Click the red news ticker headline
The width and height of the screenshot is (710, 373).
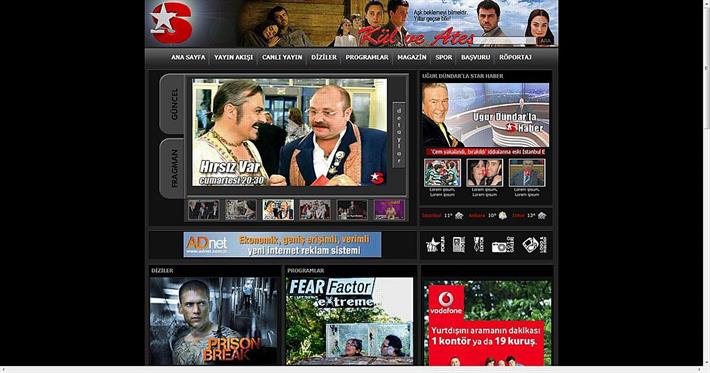point(485,152)
